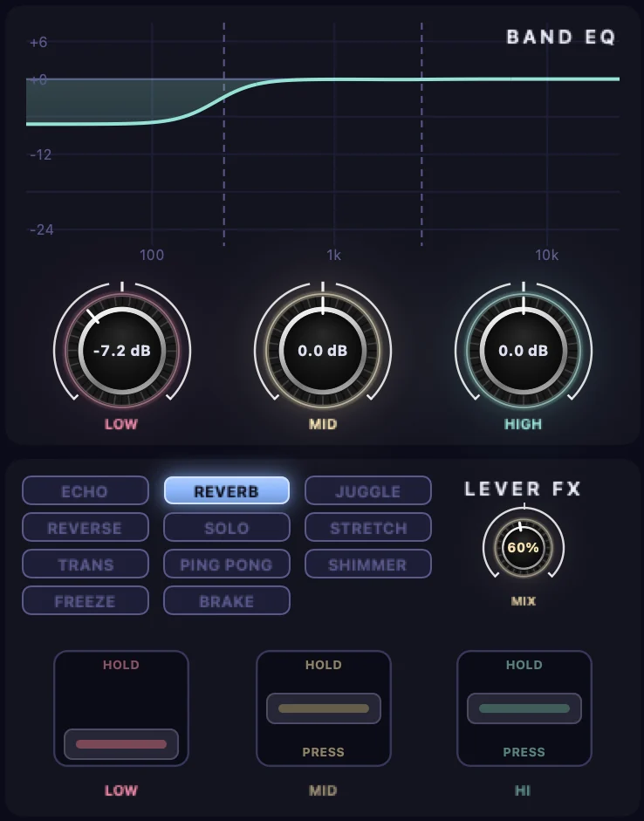This screenshot has width=644, height=821.
Task: Turn on the BRAKE effect
Action: (227, 600)
